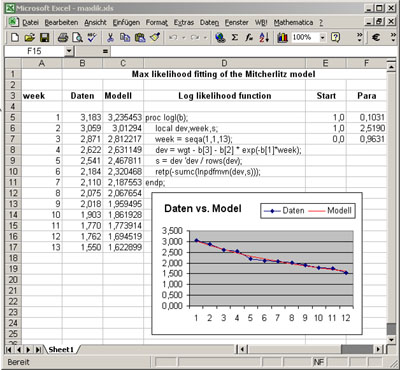Copy selection with the Copy icon
This screenshot has width=400, height=370.
[125, 37]
